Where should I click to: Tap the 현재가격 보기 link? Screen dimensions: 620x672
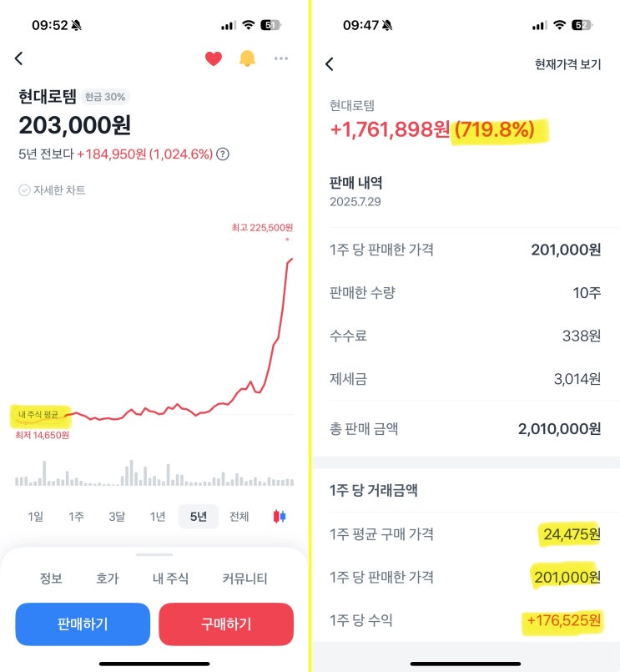[567, 64]
